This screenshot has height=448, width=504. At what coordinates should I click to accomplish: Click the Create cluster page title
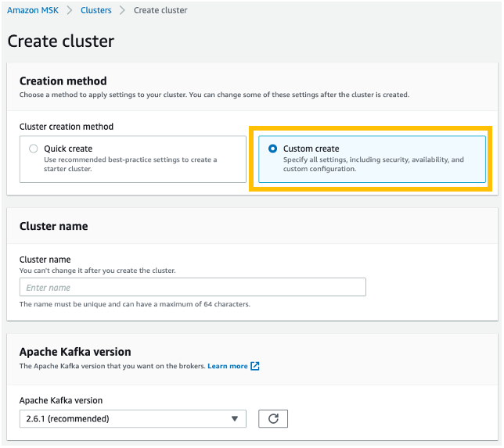click(61, 41)
